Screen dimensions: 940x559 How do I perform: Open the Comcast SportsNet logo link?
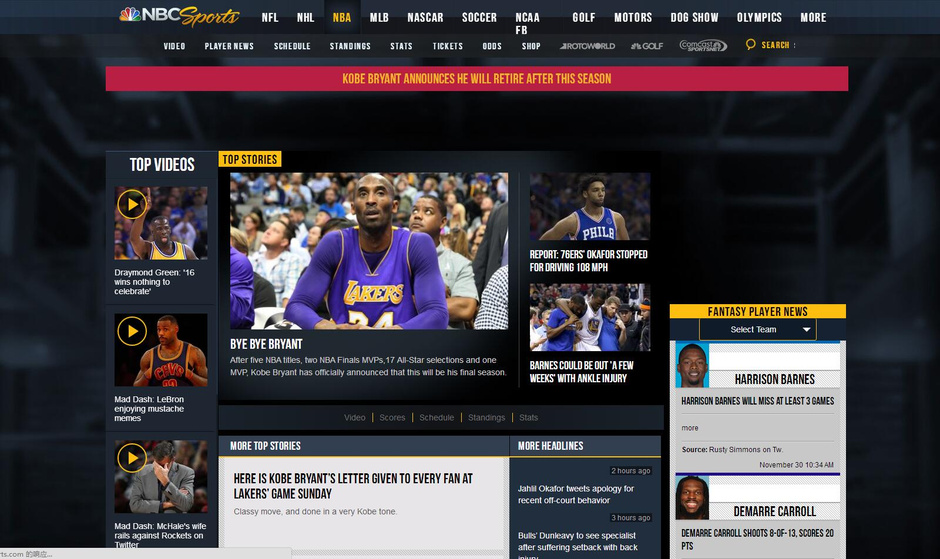pyautogui.click(x=703, y=46)
